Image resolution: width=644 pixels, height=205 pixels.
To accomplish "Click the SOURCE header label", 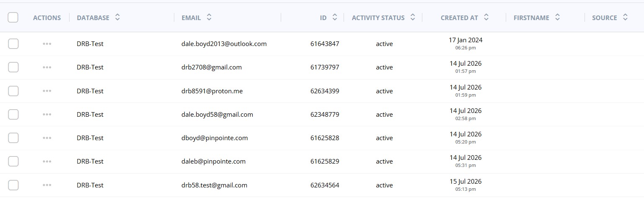I will point(604,18).
